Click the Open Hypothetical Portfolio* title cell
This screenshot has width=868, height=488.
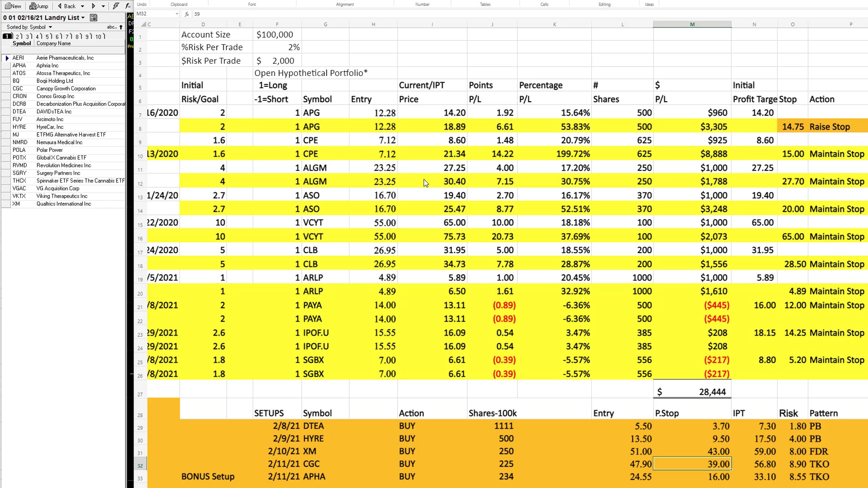[x=311, y=73]
